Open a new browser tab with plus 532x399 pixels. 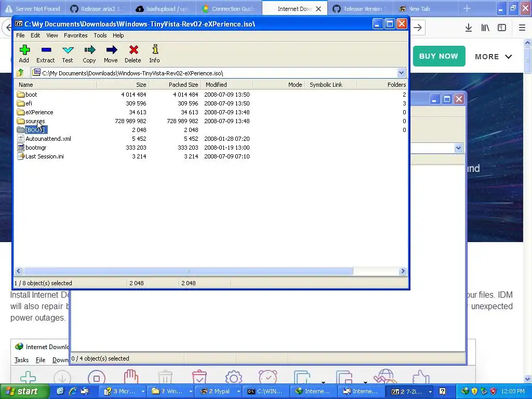click(x=467, y=8)
